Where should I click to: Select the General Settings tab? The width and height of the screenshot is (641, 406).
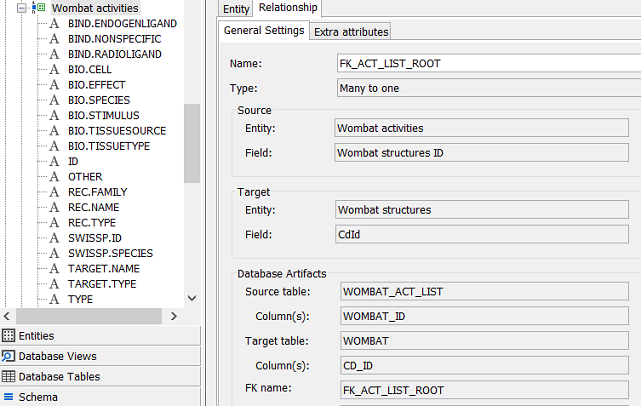pos(263,31)
